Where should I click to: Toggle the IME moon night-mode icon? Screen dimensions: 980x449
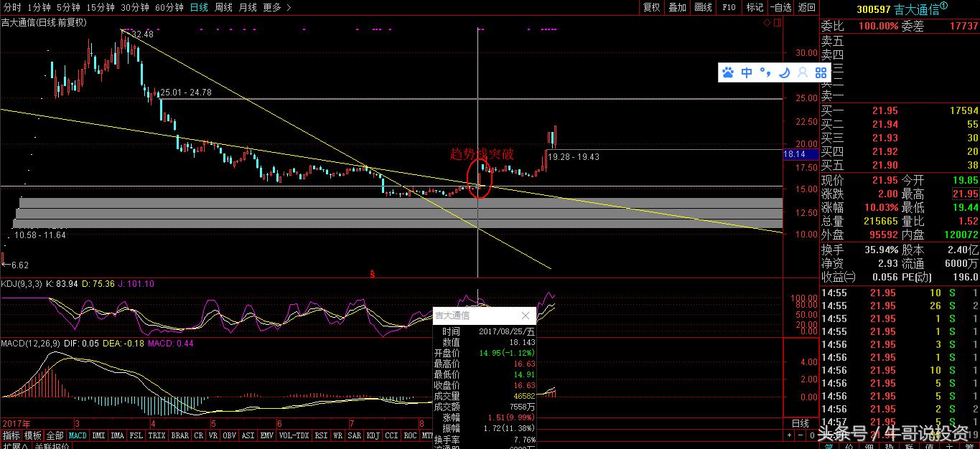[784, 72]
